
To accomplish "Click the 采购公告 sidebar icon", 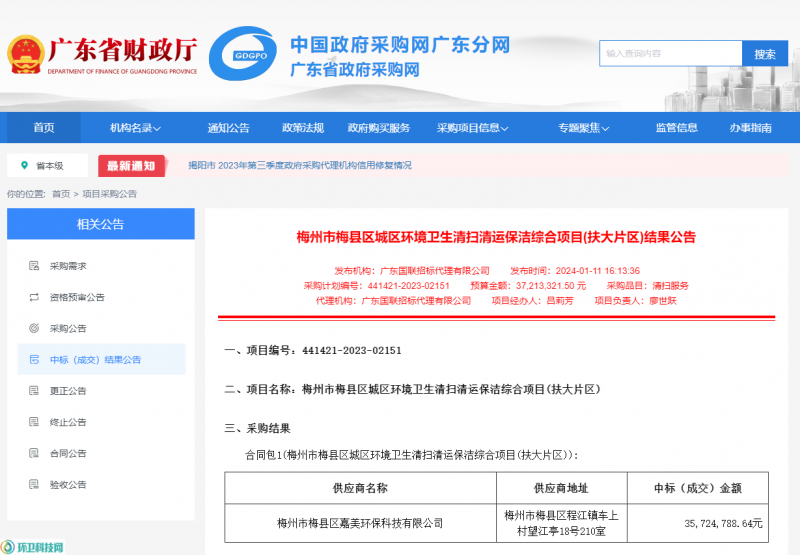I will click(x=34, y=329).
